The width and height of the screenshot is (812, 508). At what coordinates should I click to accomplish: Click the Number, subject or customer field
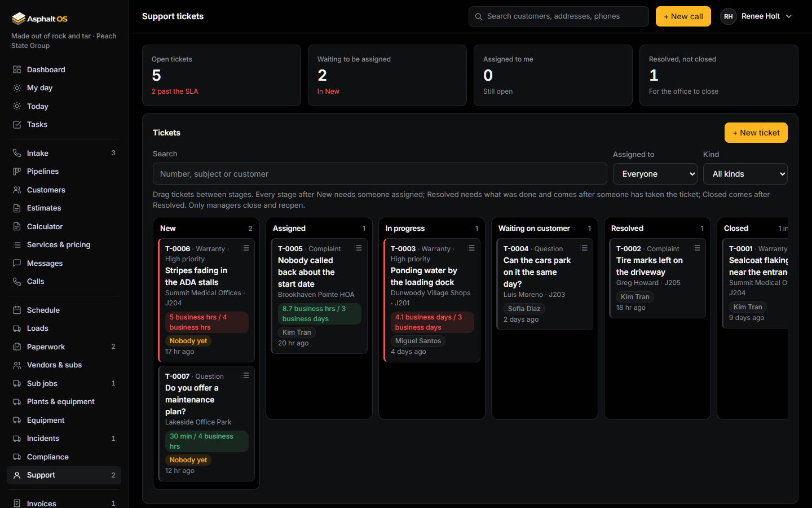point(380,174)
